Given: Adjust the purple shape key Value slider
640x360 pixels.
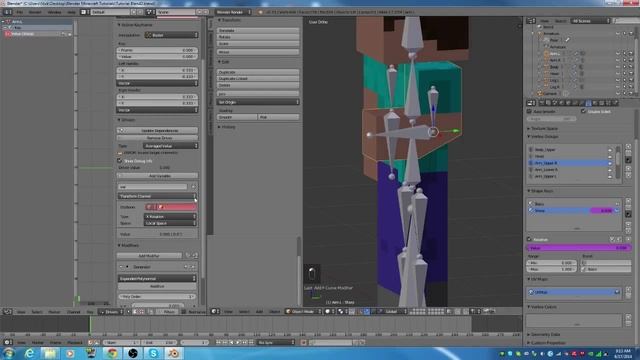Looking at the screenshot, I should pyautogui.click(x=578, y=247).
